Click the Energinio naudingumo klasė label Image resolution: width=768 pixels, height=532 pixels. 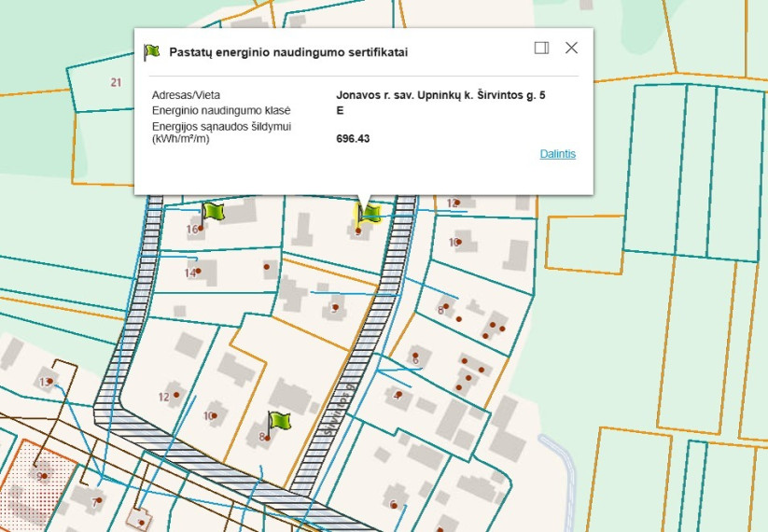pyautogui.click(x=221, y=111)
